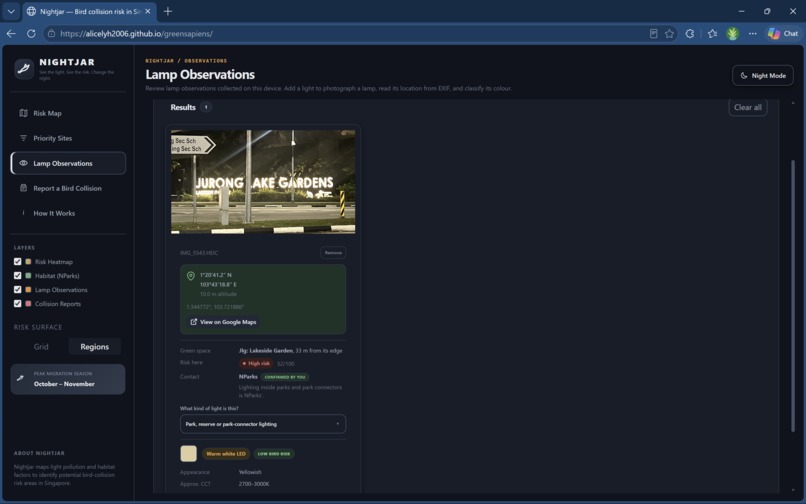Click the address bar URL
Screen dimensions: 806x504
(136, 33)
